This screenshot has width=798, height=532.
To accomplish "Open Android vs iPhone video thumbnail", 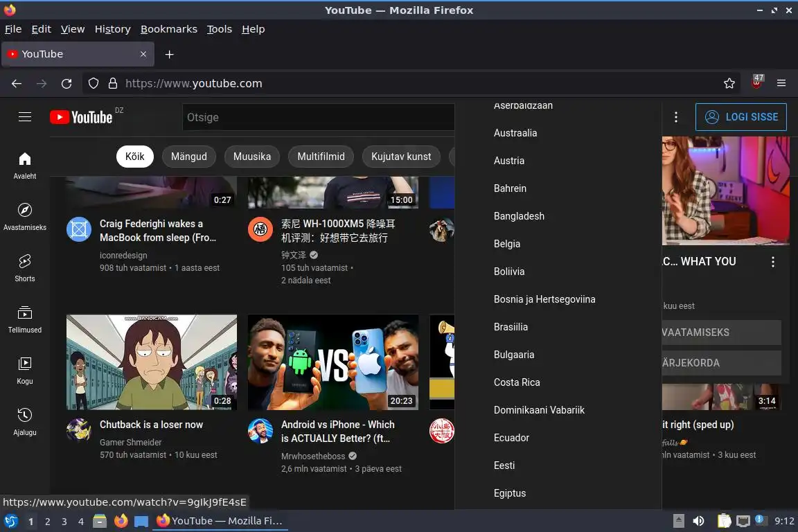I will click(x=333, y=362).
